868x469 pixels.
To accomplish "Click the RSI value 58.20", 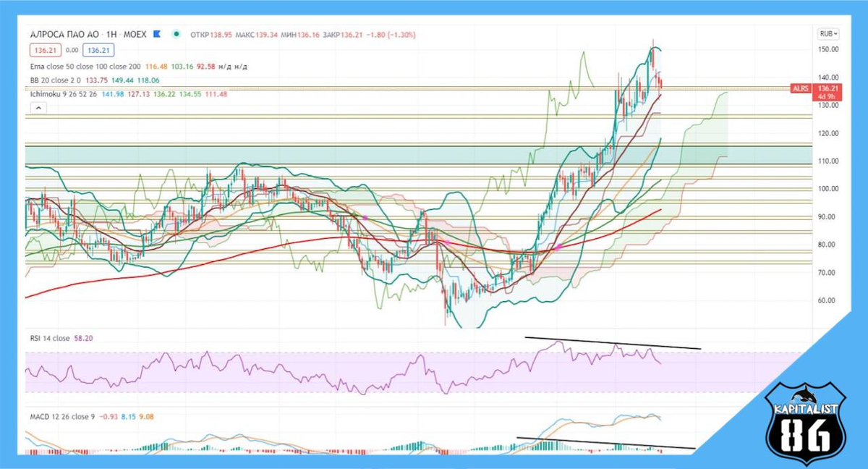I will [82, 338].
